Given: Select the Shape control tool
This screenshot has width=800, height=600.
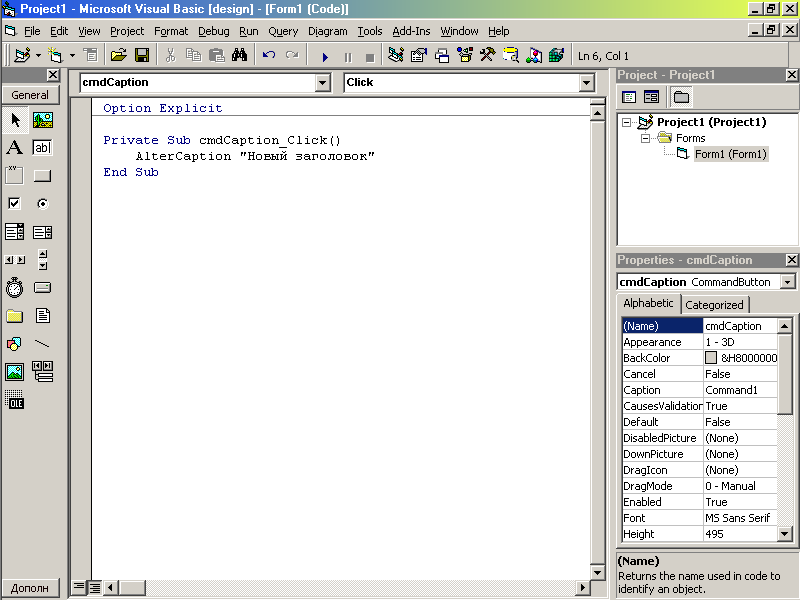Looking at the screenshot, I should (x=15, y=344).
